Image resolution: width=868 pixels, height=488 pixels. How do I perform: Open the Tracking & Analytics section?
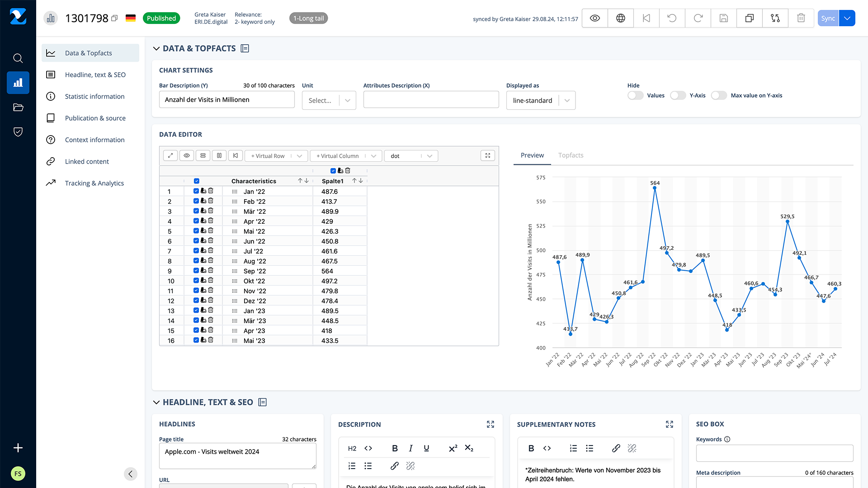tap(94, 183)
